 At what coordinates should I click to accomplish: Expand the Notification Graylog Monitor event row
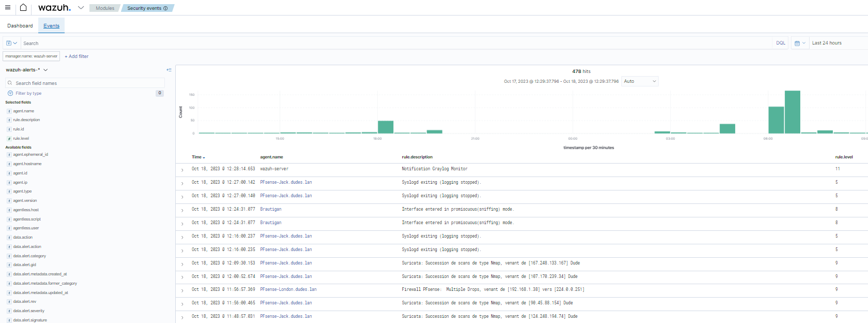[182, 170]
